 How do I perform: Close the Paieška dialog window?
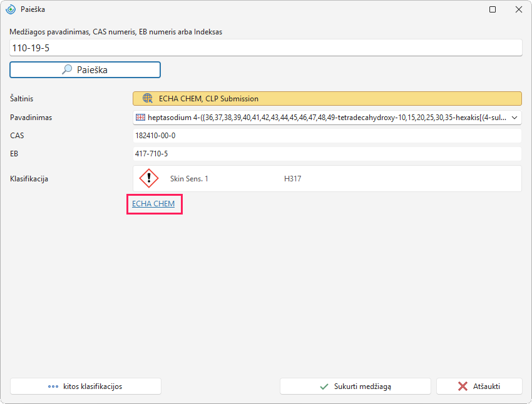(x=519, y=9)
